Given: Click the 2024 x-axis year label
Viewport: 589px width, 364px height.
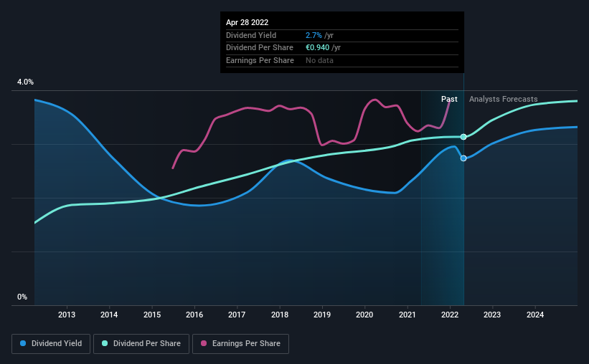Looking at the screenshot, I should point(535,315).
